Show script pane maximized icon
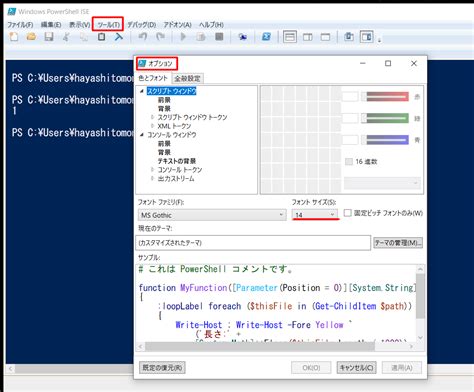This screenshot has width=474, height=392. pyautogui.click(x=325, y=37)
